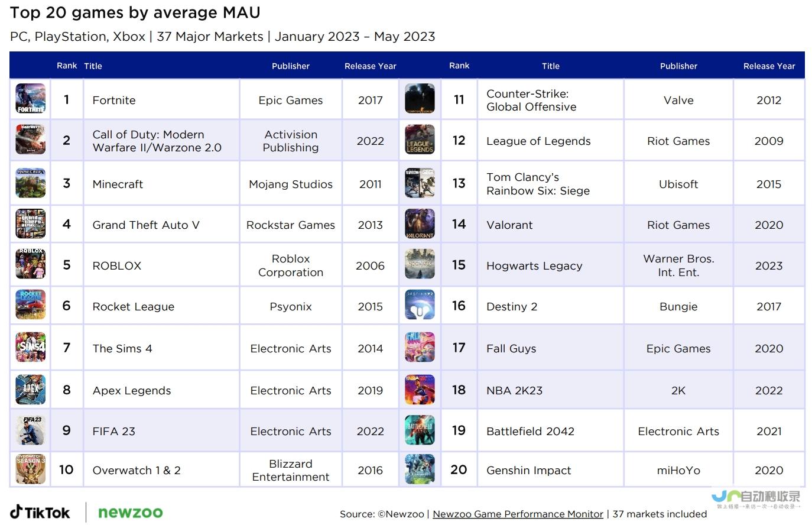Select the Apex Legends title cell
Image resolution: width=812 pixels, height=525 pixels.
161,390
